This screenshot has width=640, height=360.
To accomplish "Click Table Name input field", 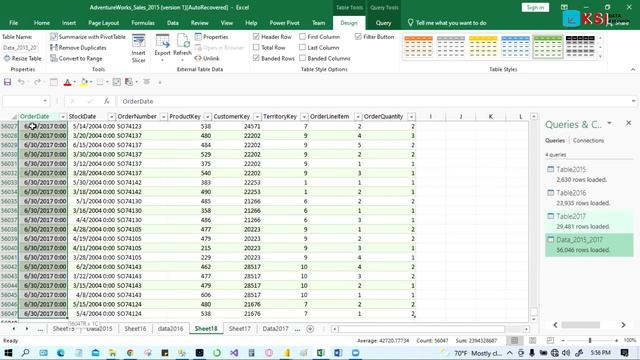I will click(x=20, y=47).
